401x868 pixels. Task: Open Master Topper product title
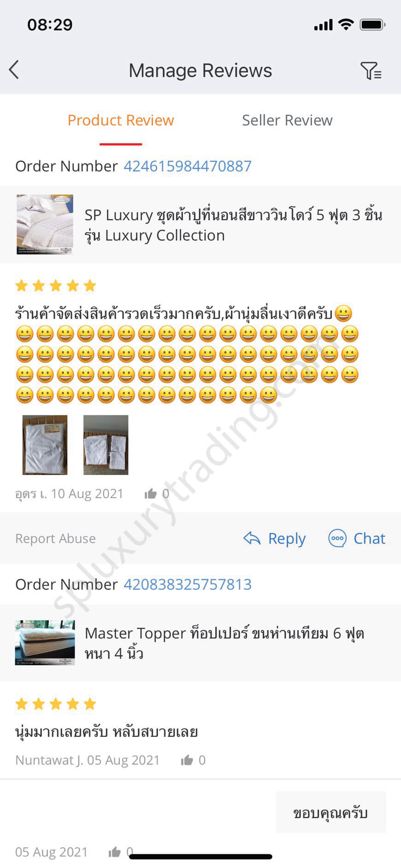pyautogui.click(x=224, y=643)
